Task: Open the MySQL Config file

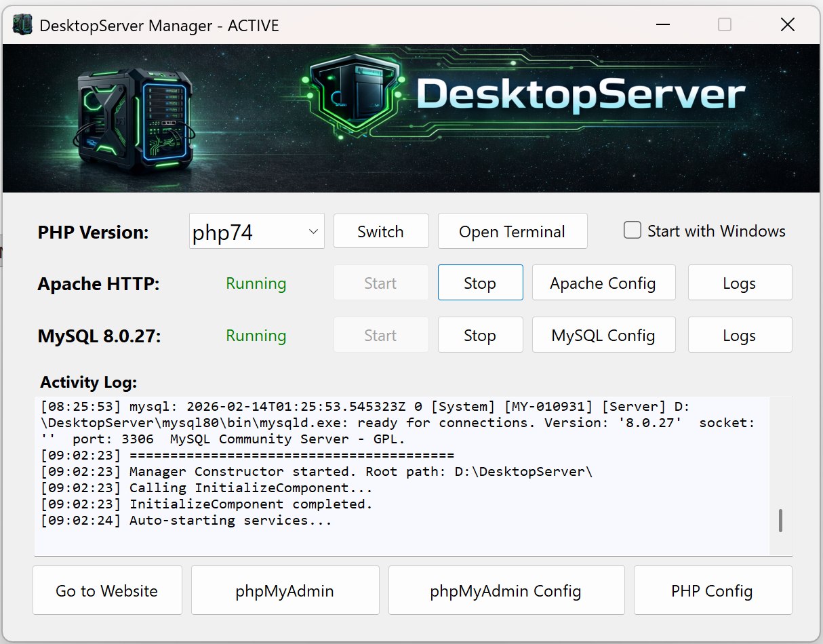Action: [603, 335]
